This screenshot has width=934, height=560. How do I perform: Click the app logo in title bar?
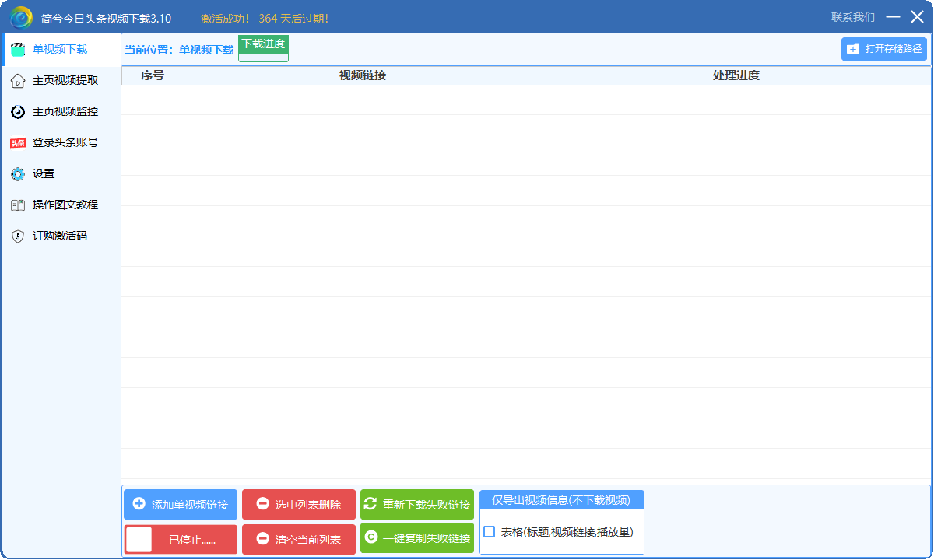[x=21, y=17]
